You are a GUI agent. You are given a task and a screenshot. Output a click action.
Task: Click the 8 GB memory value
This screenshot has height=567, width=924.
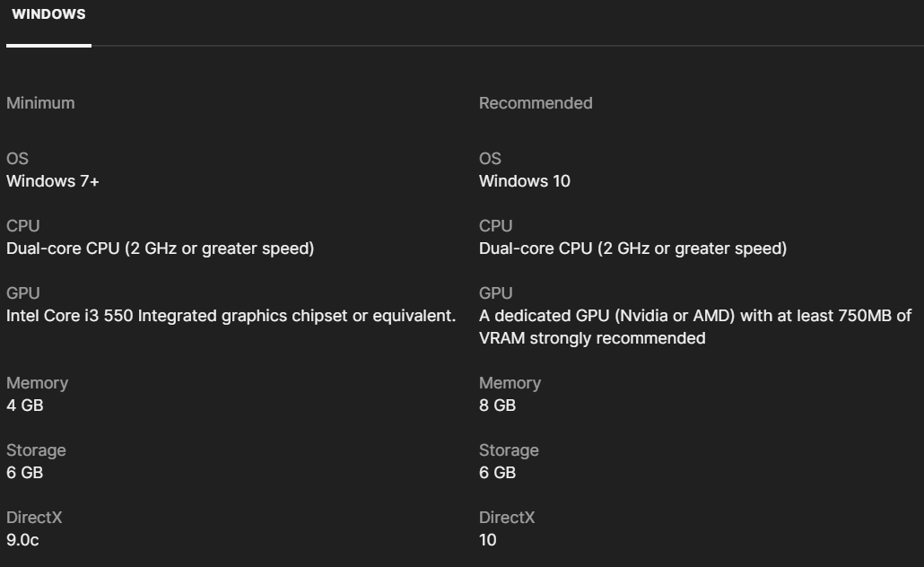pos(498,406)
